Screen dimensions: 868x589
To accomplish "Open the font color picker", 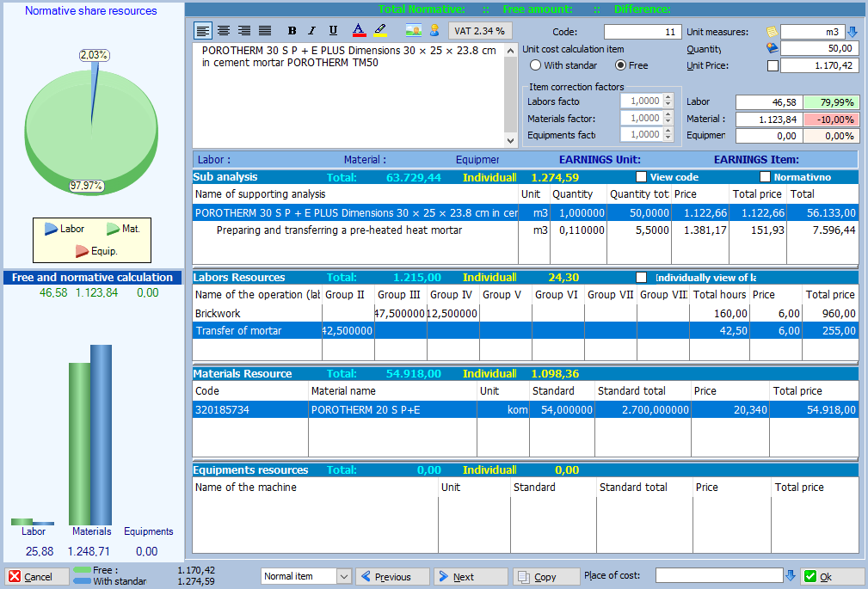I will [359, 31].
